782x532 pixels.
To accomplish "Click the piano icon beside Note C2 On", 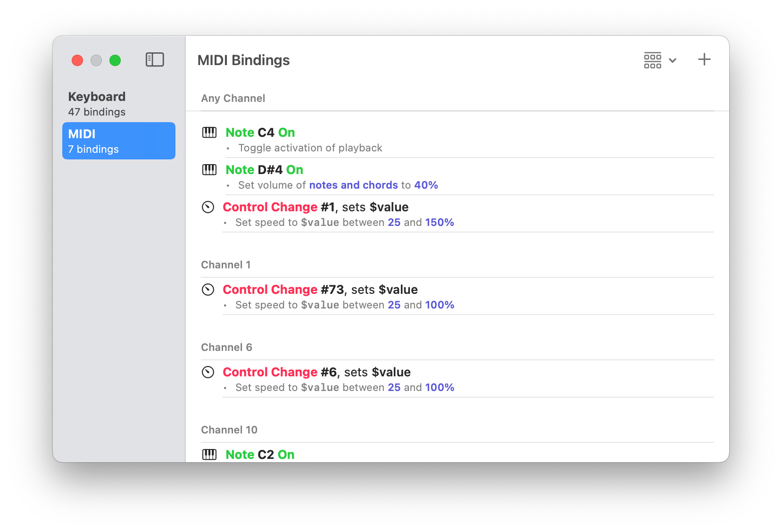I will [x=209, y=455].
